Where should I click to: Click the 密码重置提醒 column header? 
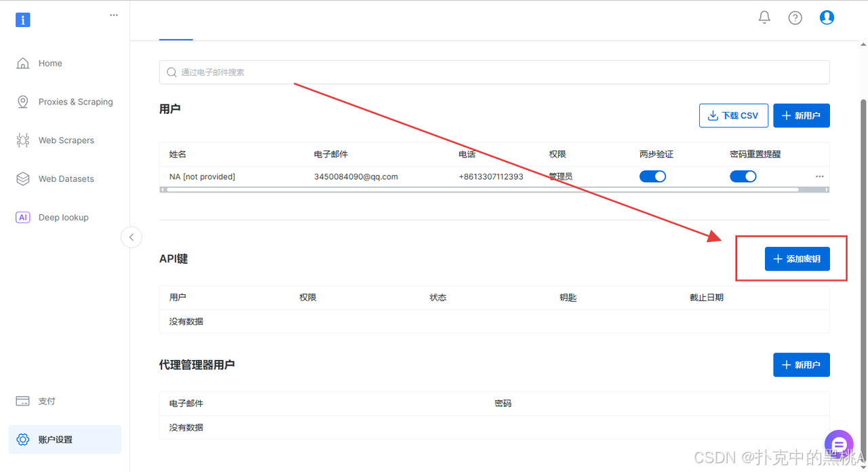point(755,154)
